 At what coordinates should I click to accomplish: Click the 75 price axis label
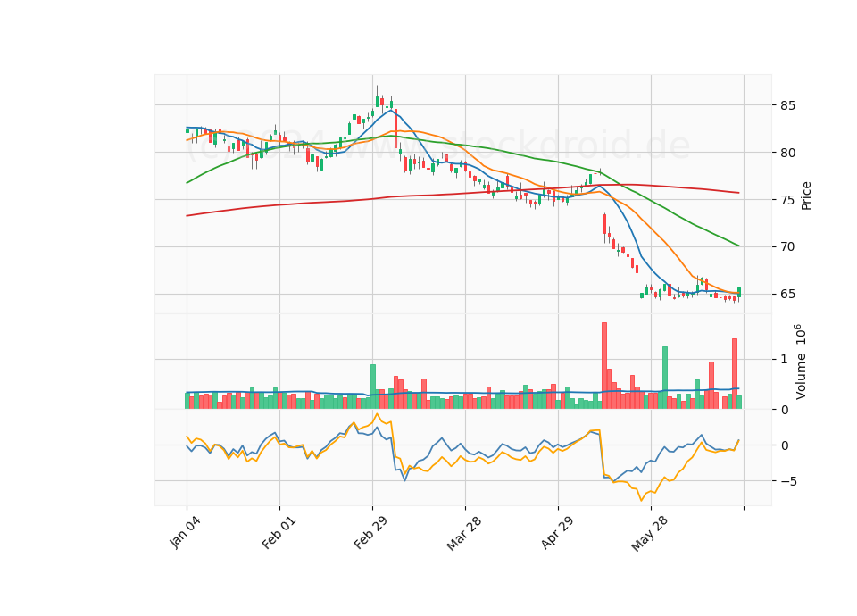pos(787,200)
